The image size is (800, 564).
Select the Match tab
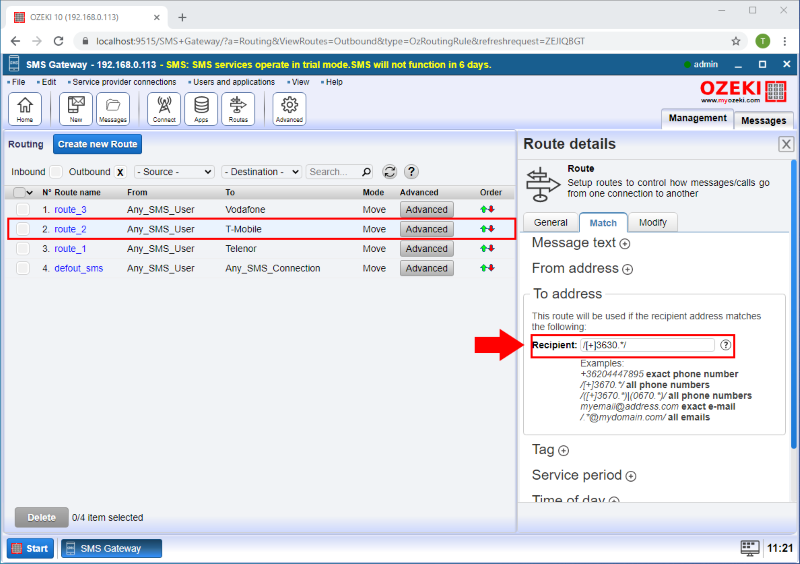pos(603,223)
